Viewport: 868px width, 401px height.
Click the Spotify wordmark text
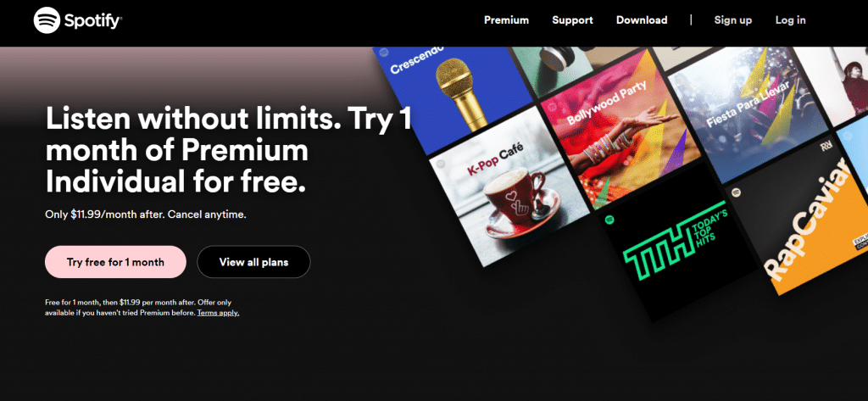tap(92, 21)
